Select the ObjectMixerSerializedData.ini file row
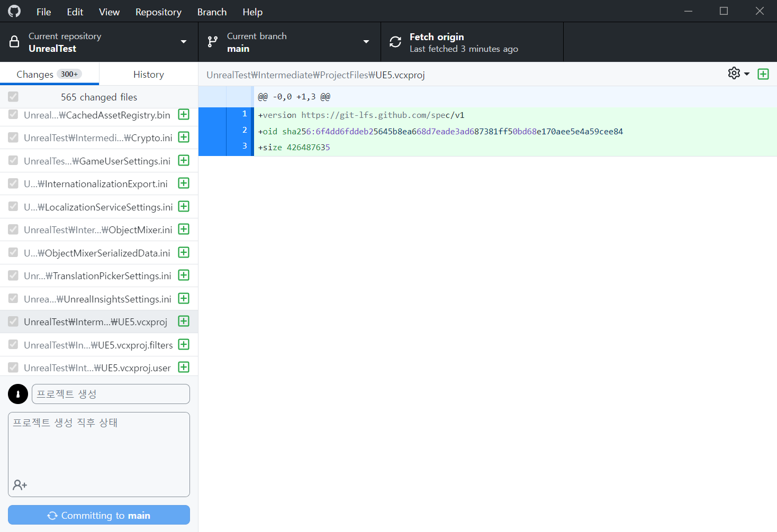 99,253
